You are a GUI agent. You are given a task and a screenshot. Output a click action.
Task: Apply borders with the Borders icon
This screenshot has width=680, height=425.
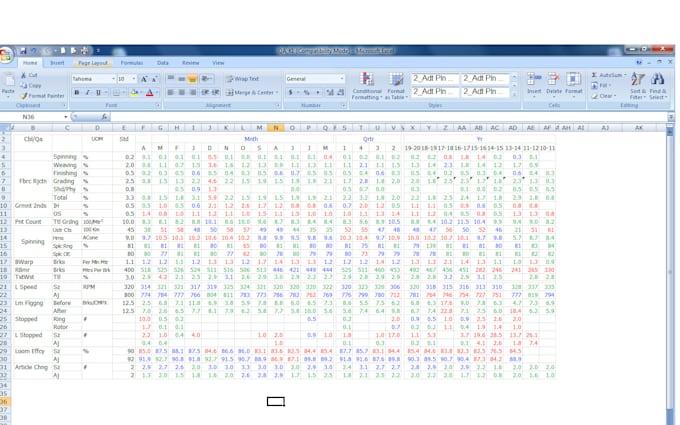pos(115,92)
